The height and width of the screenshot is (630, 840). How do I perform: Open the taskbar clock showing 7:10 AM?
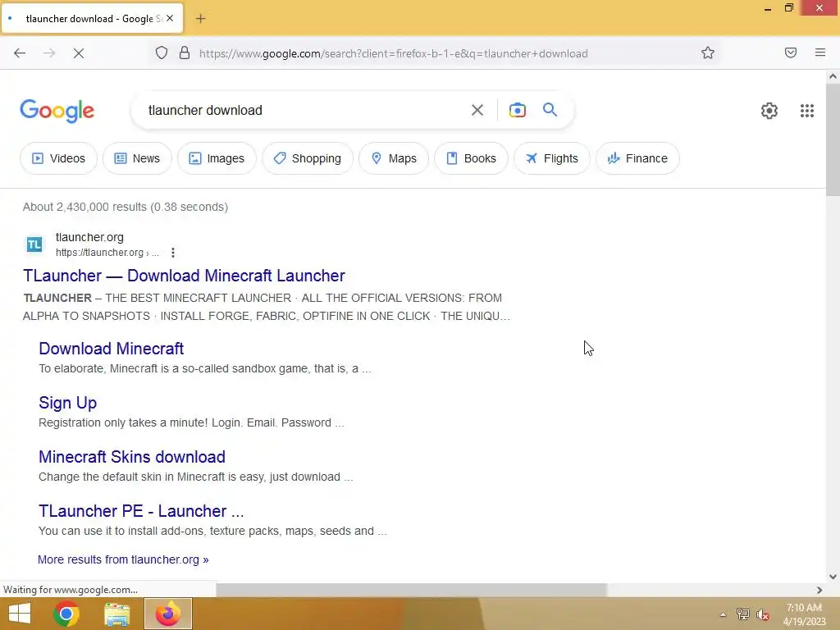[x=804, y=614]
